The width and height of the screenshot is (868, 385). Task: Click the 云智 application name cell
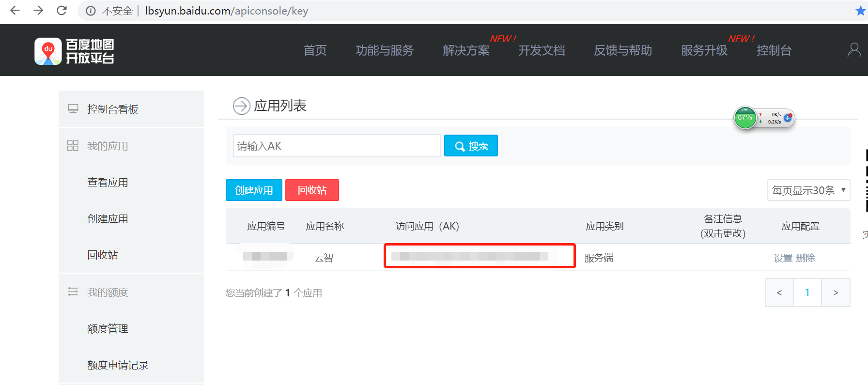tap(324, 258)
